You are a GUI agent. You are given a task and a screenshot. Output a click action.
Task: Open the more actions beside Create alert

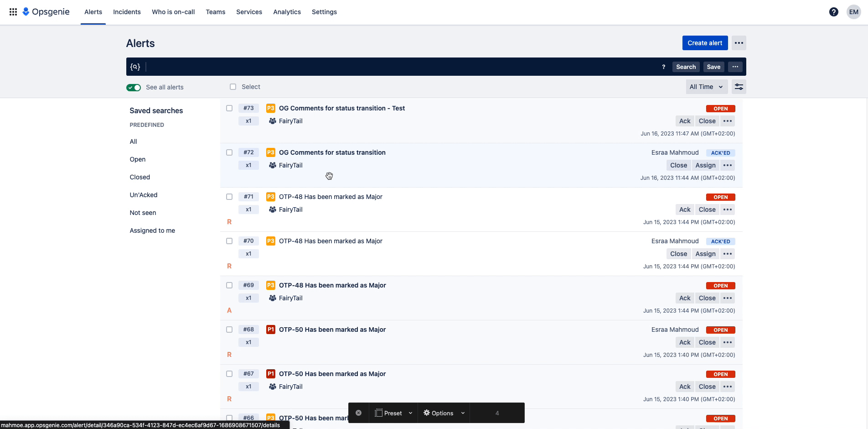(739, 43)
